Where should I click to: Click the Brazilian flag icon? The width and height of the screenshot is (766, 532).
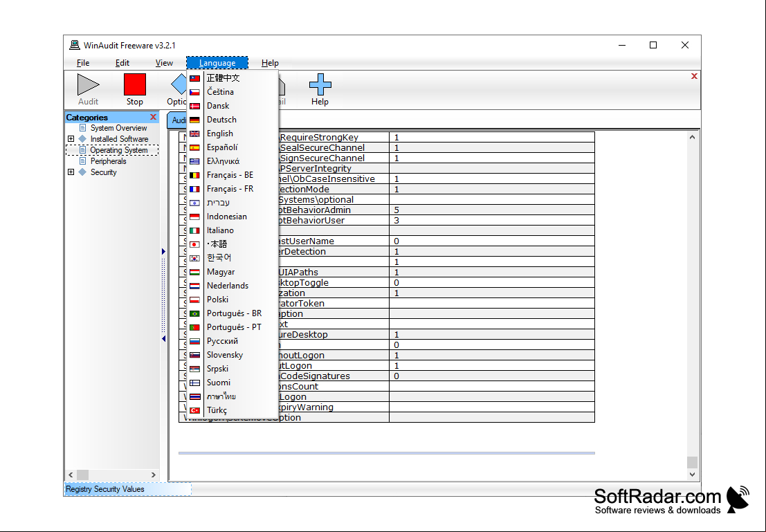point(194,313)
